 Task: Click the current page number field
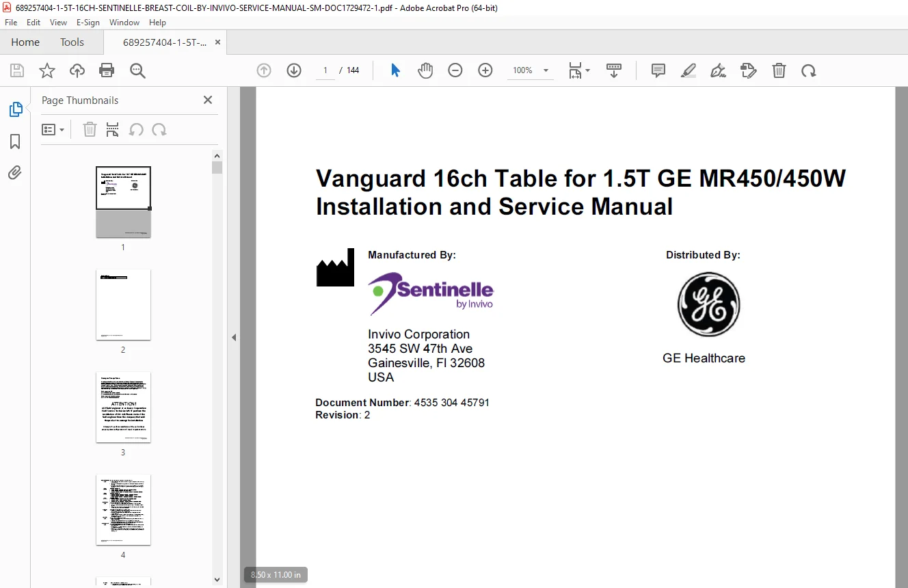click(325, 70)
